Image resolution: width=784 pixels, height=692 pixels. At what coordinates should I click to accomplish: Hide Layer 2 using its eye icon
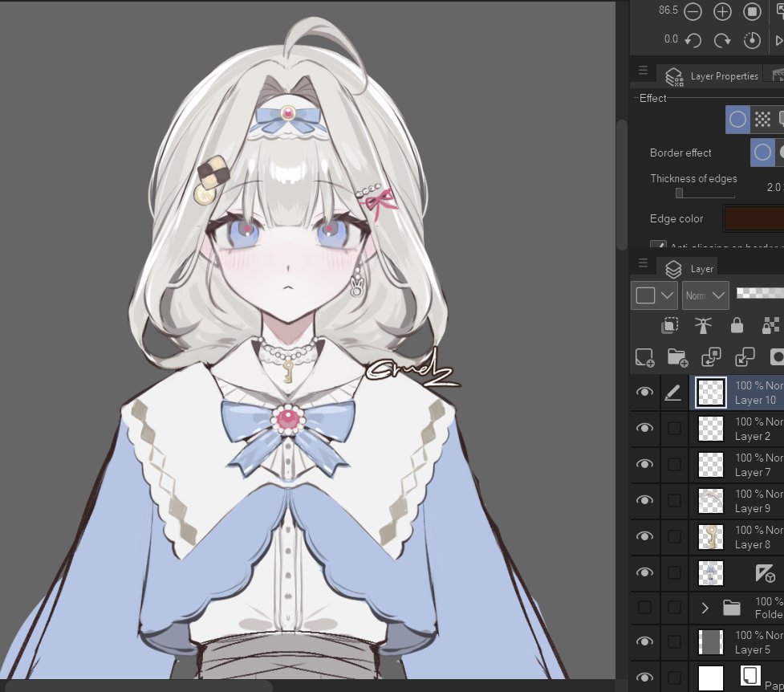click(644, 428)
